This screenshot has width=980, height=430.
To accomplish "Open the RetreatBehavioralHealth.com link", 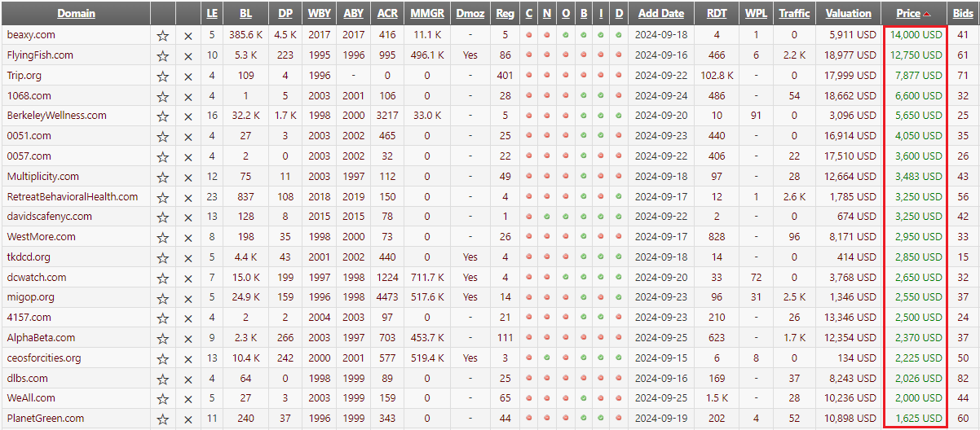I will [x=73, y=196].
